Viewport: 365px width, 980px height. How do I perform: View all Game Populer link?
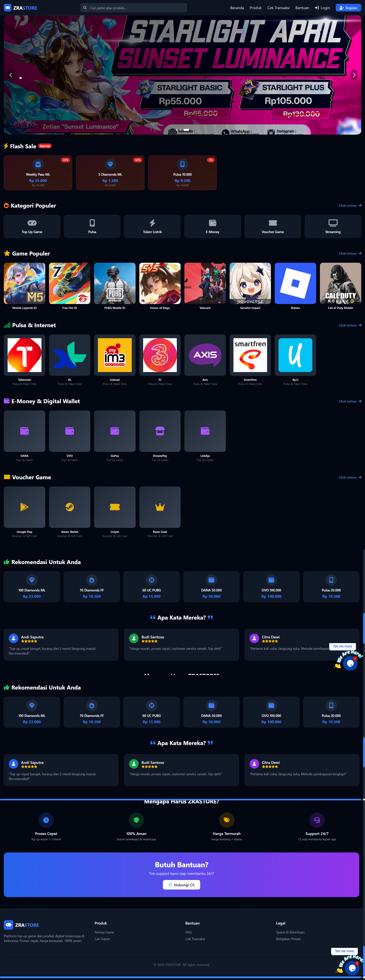click(350, 253)
